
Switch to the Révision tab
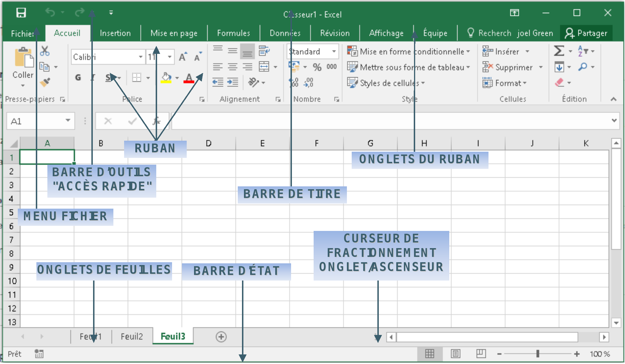[x=335, y=33]
